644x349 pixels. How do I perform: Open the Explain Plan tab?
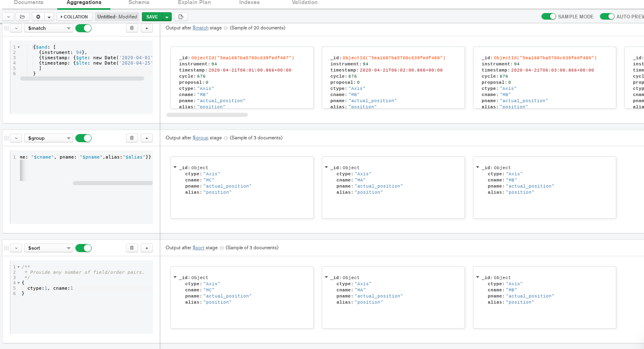point(194,3)
